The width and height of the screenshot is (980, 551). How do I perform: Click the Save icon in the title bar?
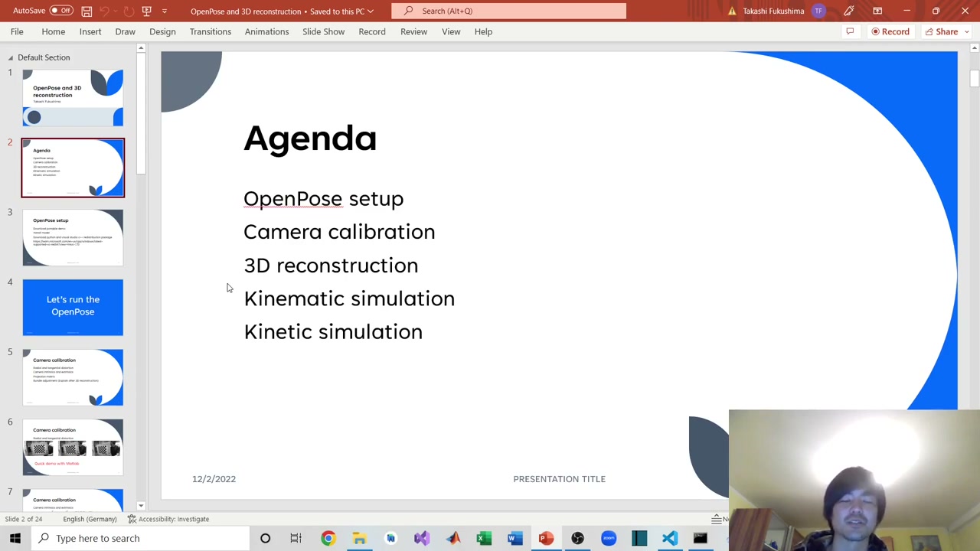point(87,11)
